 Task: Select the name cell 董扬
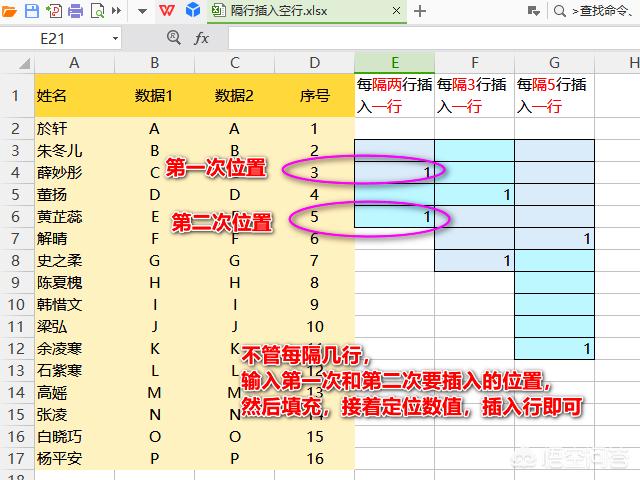pos(74,195)
